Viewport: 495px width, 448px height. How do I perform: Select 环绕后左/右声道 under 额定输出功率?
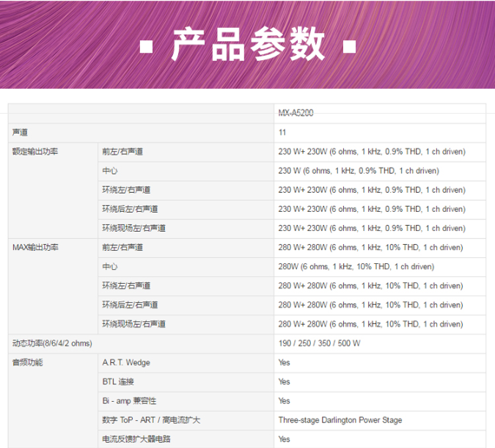point(130,209)
